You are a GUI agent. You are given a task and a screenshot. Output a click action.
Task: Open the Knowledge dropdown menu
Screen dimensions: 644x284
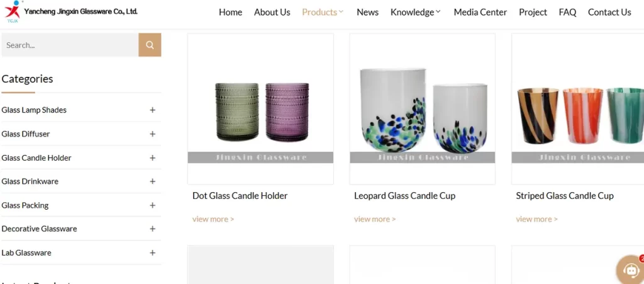(x=415, y=13)
